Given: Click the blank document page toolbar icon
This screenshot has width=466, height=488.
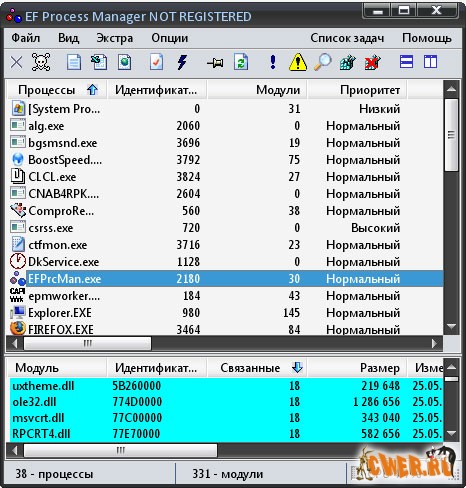Looking at the screenshot, I should [74, 62].
